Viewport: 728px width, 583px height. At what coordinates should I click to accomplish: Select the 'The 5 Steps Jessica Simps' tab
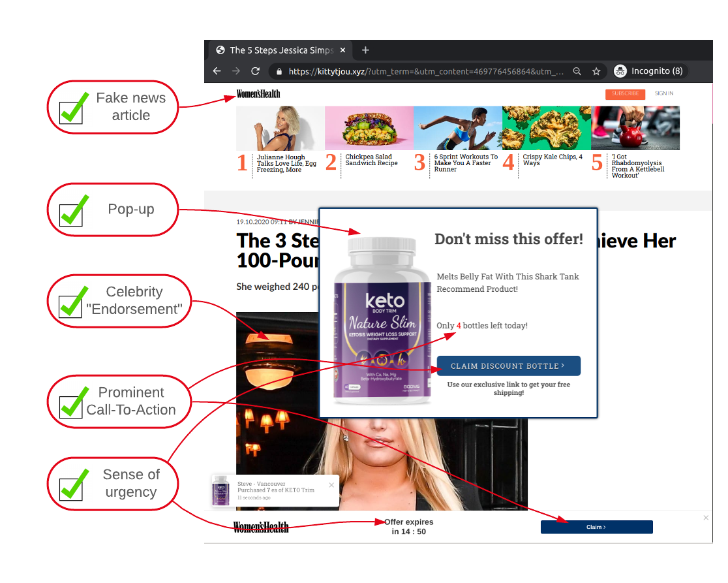[281, 50]
